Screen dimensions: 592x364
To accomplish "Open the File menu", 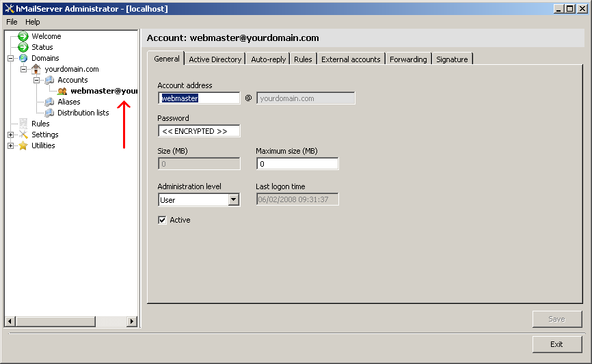I will tap(12, 22).
